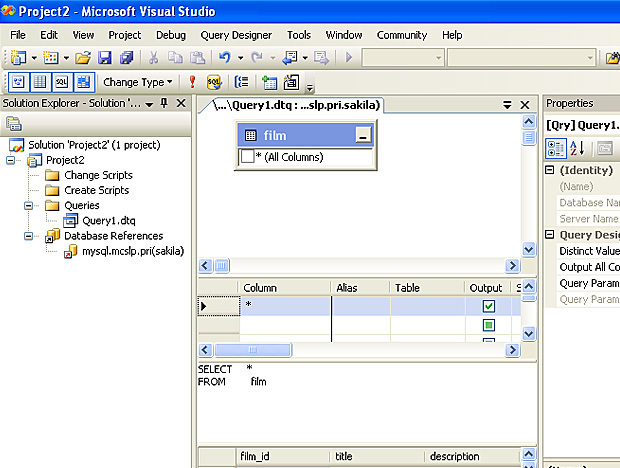Collapse the Database References node
Viewport: 620px width, 468px height.
(28, 236)
